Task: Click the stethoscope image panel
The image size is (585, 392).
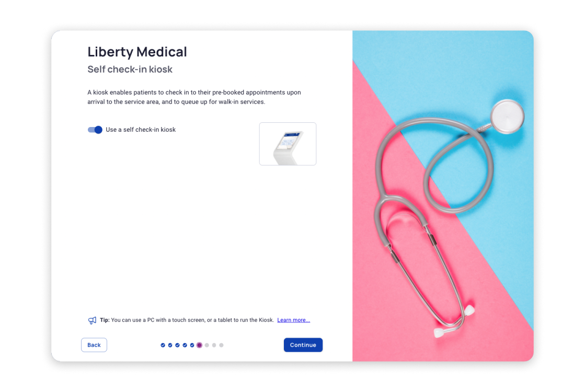Action: (443, 196)
